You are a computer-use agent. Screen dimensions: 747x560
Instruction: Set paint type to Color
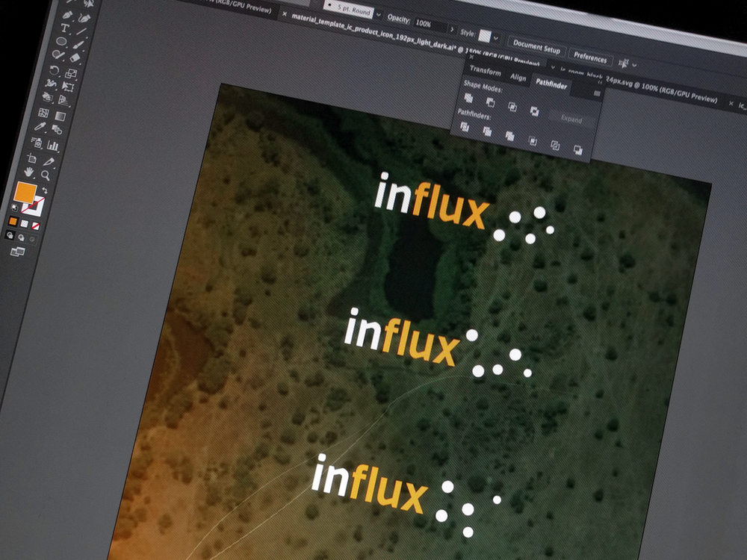pyautogui.click(x=13, y=222)
